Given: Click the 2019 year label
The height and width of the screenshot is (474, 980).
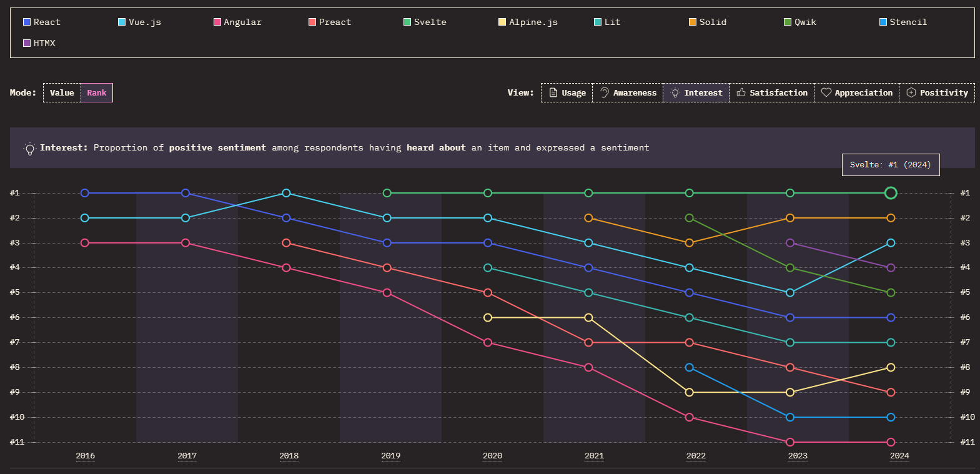Looking at the screenshot, I should [x=391, y=456].
